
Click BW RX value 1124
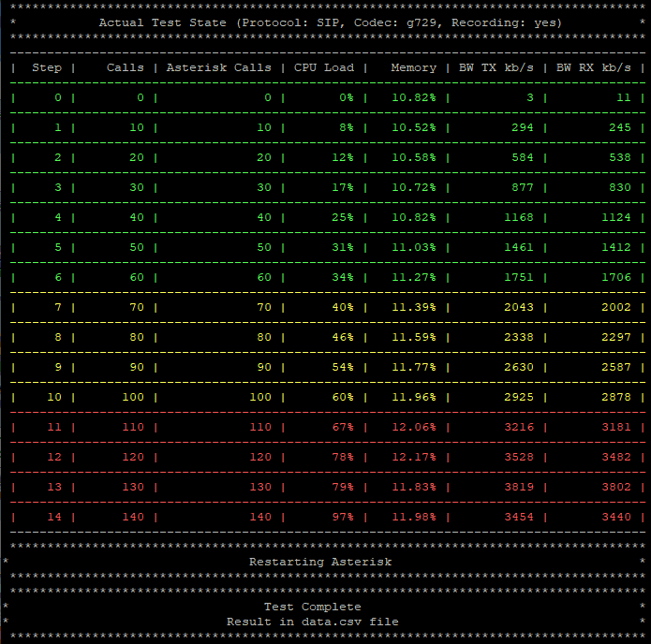click(616, 217)
